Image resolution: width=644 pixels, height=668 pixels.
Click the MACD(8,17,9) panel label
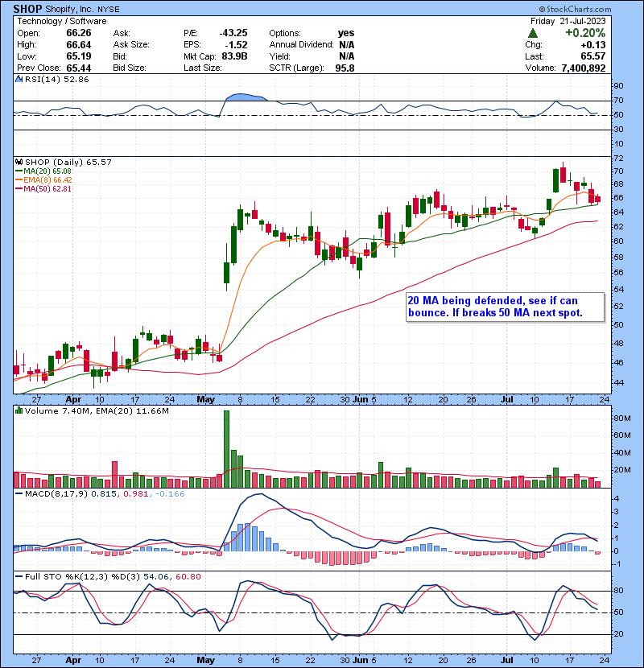[56, 493]
